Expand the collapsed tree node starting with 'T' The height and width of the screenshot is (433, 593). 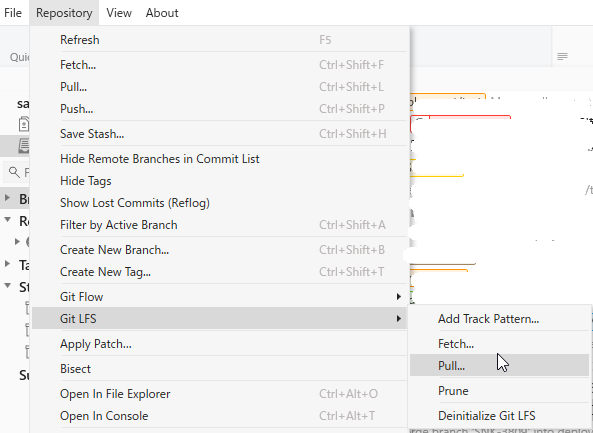tap(7, 264)
